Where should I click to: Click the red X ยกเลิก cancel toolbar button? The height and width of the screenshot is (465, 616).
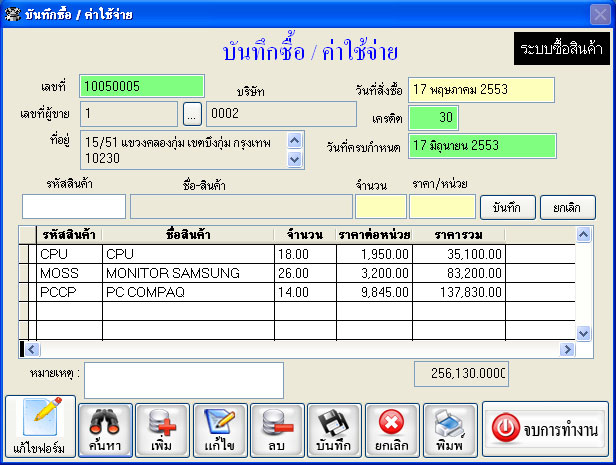[392, 430]
